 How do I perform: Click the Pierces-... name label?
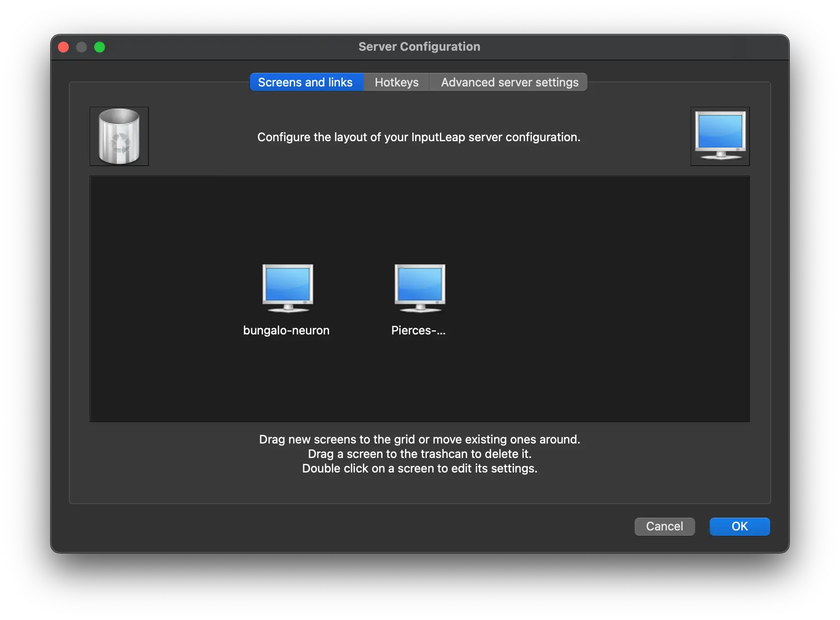coord(418,330)
